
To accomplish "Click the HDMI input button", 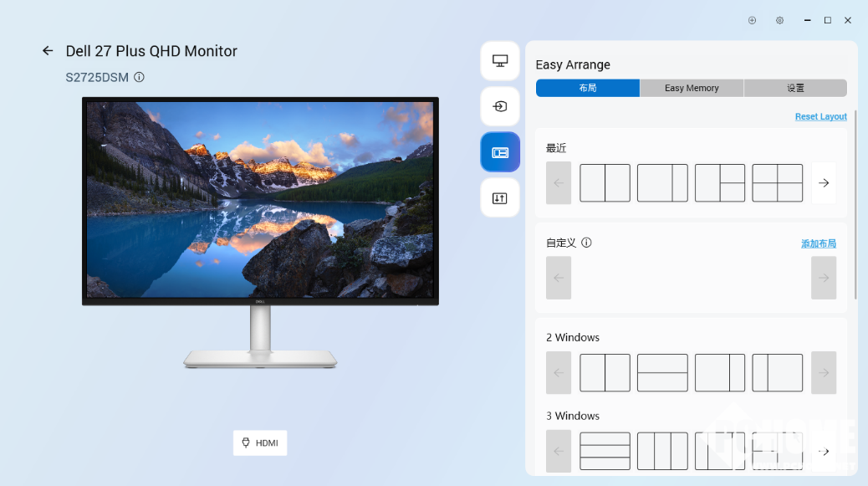I will tap(259, 443).
